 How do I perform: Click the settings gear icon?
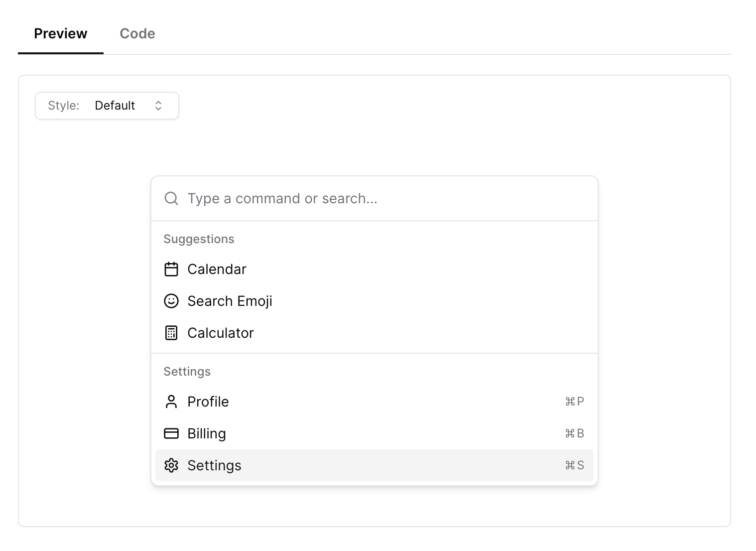(x=171, y=465)
